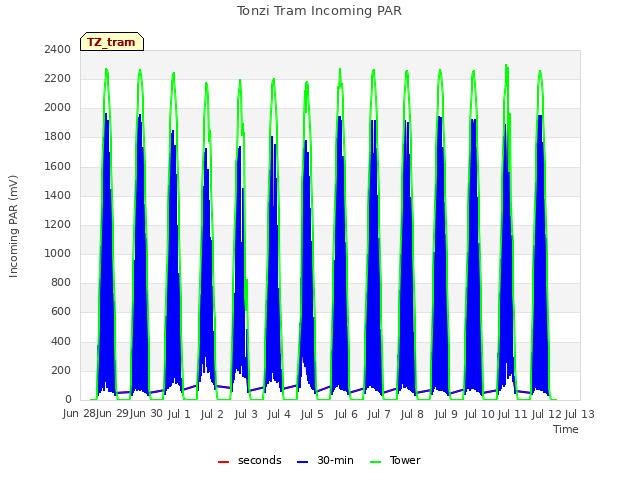Click the Time axis label
Viewport: 640px width, 480px height.
click(566, 429)
